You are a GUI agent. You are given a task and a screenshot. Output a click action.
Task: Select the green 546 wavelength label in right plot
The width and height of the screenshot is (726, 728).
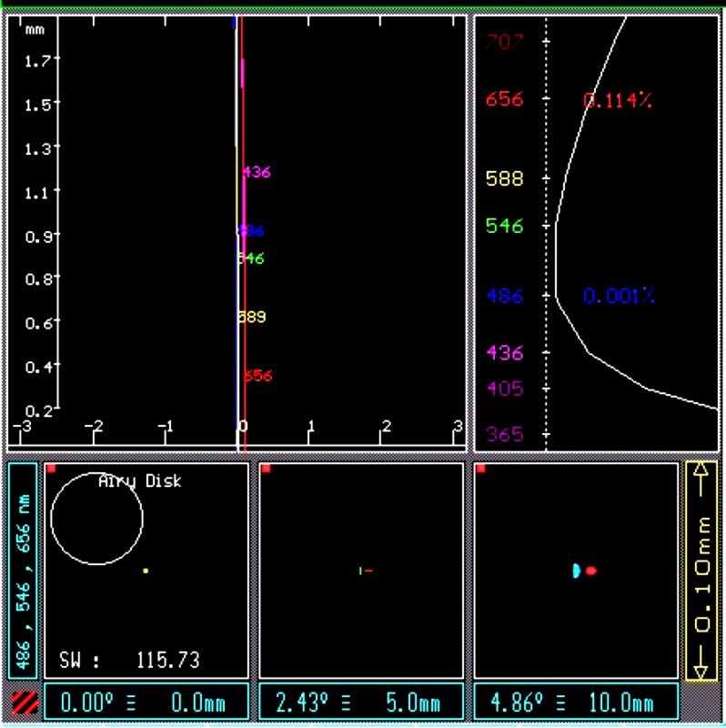click(504, 226)
